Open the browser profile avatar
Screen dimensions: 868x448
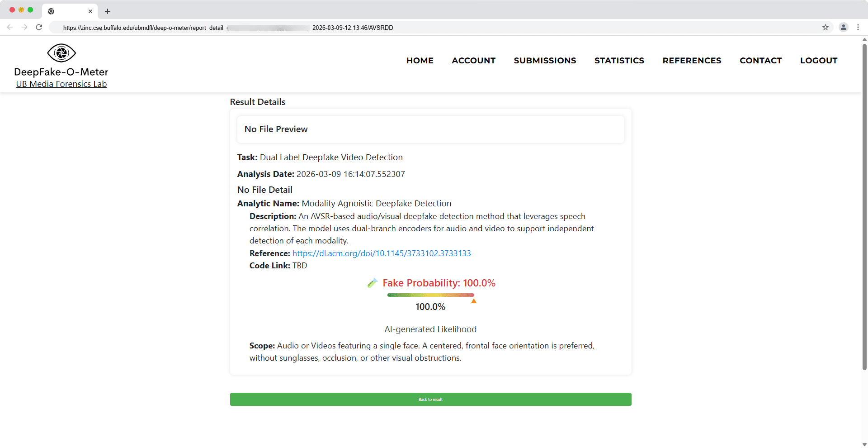pos(844,27)
